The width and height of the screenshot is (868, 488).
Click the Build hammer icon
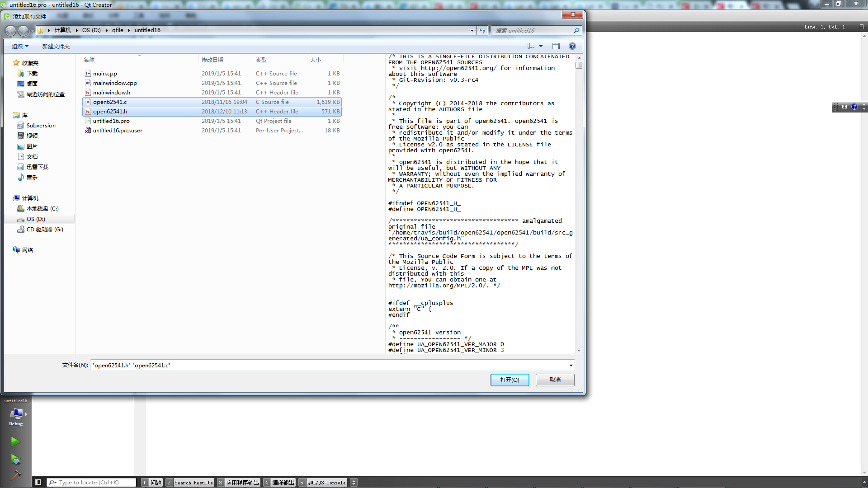click(x=15, y=475)
